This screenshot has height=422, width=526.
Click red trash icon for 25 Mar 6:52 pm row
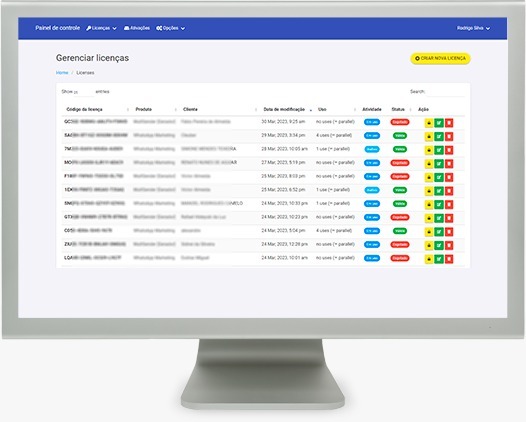click(x=449, y=191)
